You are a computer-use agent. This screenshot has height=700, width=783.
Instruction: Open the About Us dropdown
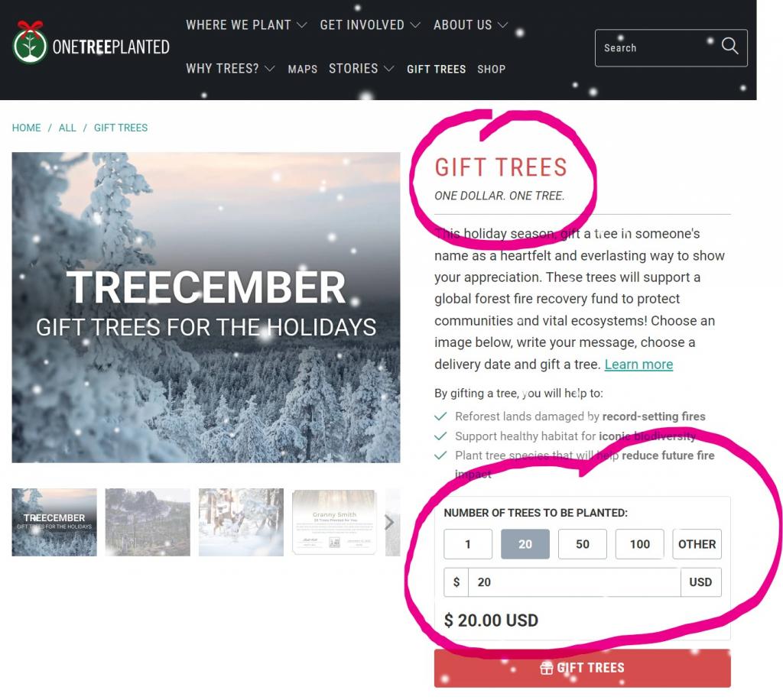[470, 25]
